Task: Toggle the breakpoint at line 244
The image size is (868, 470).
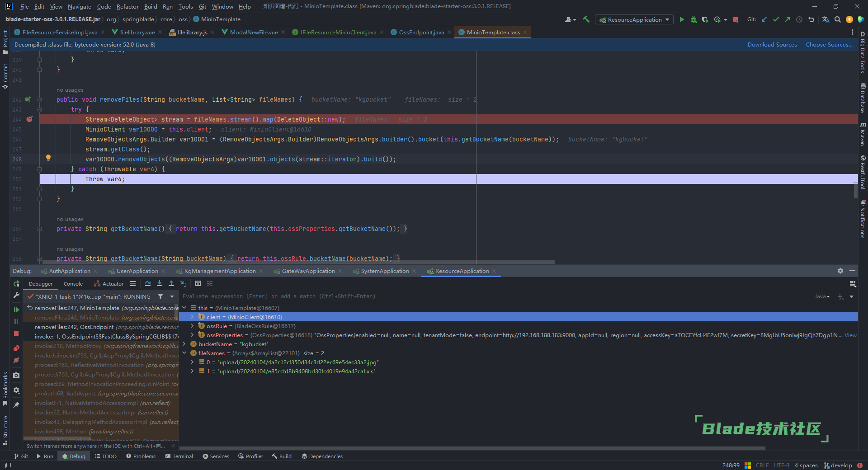Action: (x=29, y=119)
